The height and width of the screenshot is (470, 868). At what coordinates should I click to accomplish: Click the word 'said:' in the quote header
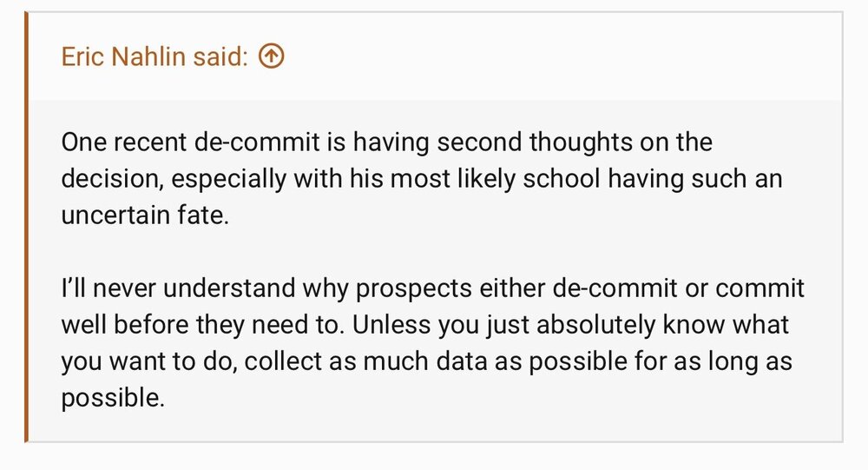[225, 57]
